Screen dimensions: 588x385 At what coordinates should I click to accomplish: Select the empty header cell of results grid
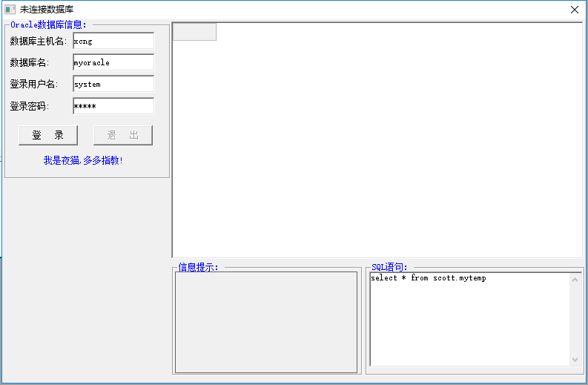point(194,32)
